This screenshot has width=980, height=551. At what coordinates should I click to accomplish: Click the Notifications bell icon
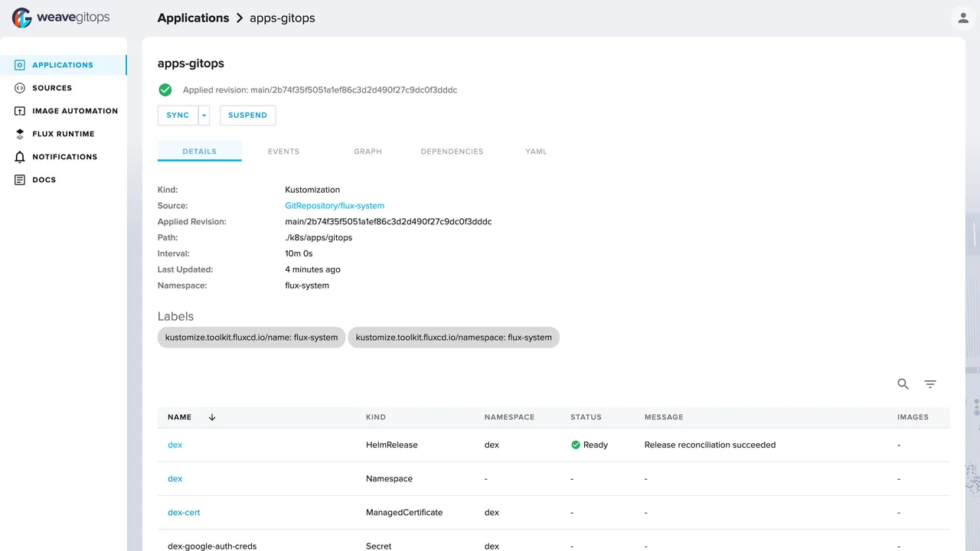point(20,157)
